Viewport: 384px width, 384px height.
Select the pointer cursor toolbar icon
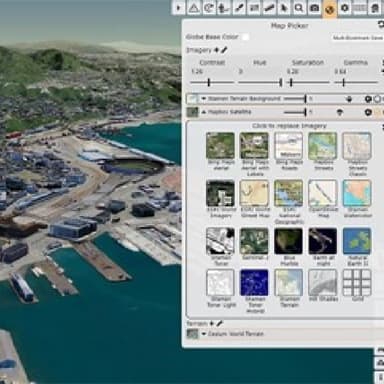coord(284,8)
